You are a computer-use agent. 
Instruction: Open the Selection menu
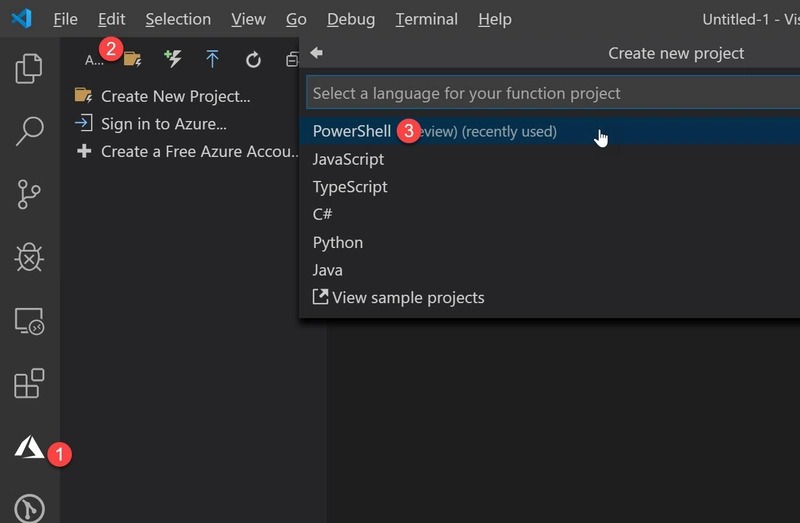coord(177,19)
